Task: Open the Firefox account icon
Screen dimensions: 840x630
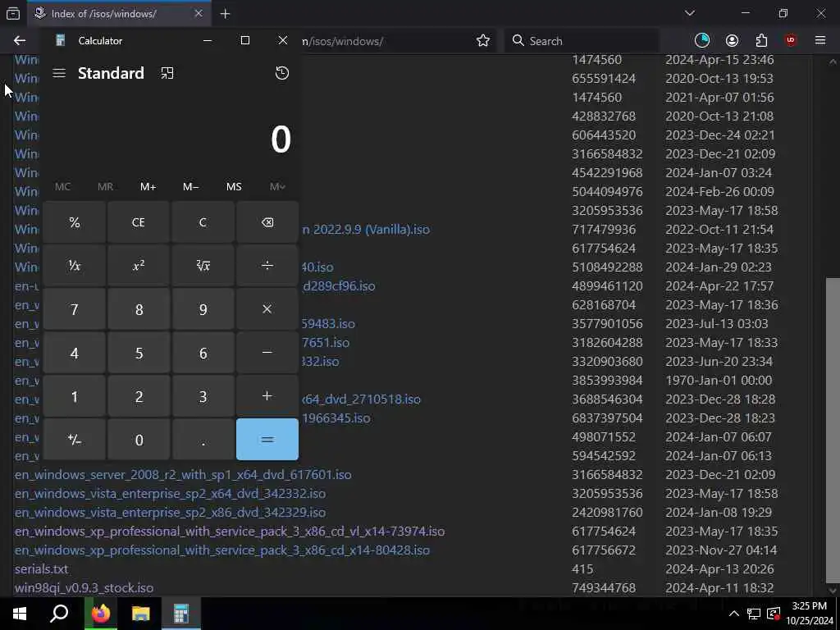Action: coord(732,41)
